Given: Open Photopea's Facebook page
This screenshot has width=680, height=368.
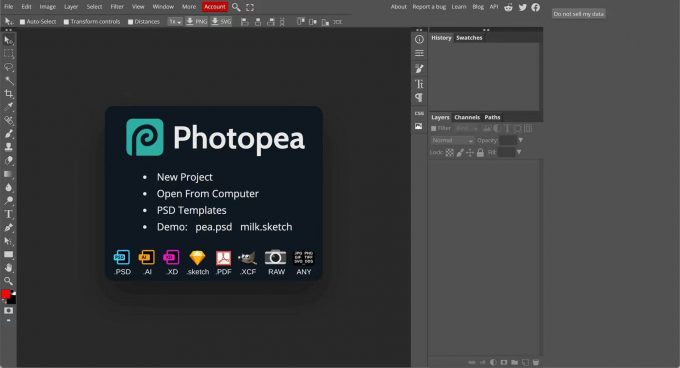Looking at the screenshot, I should click(536, 7).
